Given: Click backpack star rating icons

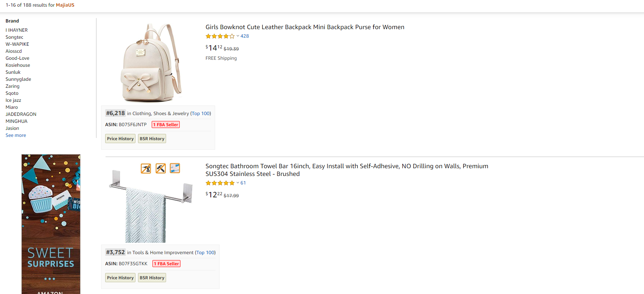Looking at the screenshot, I should 220,36.
